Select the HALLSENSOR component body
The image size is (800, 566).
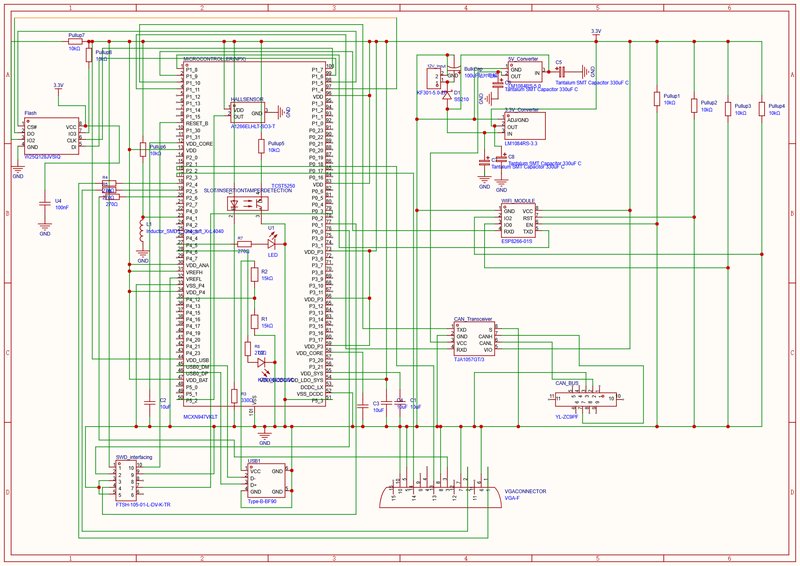coord(247,113)
